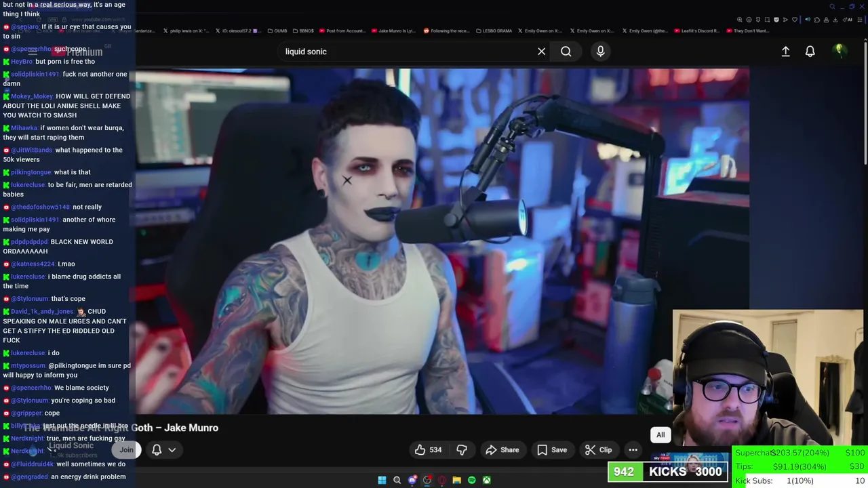Open 'They Don't Want...' bookmark

747,30
